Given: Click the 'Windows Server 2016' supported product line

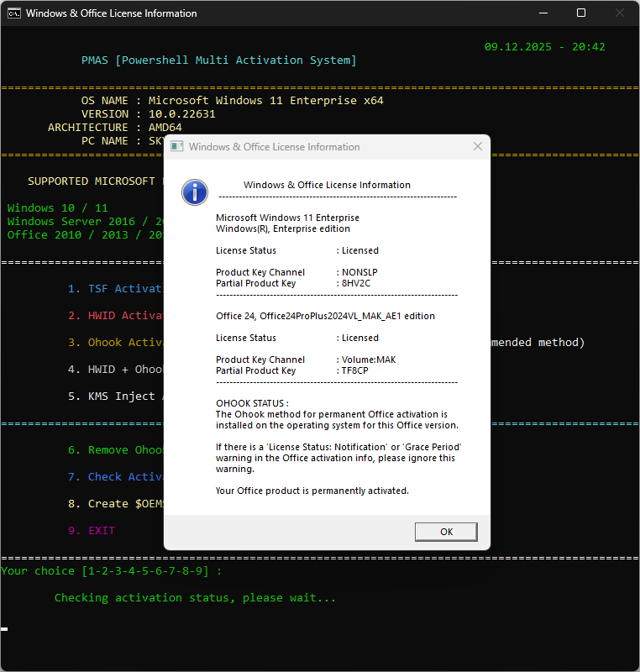Looking at the screenshot, I should pos(85,222).
